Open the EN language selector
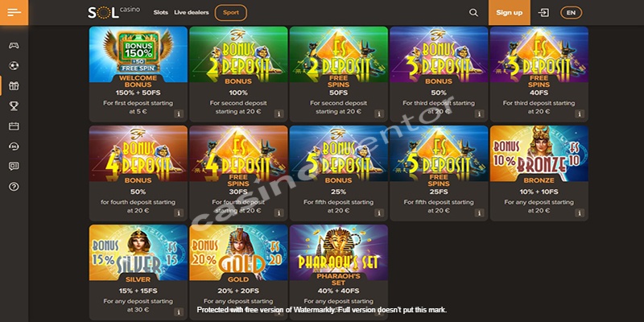The image size is (644, 322). [571, 13]
